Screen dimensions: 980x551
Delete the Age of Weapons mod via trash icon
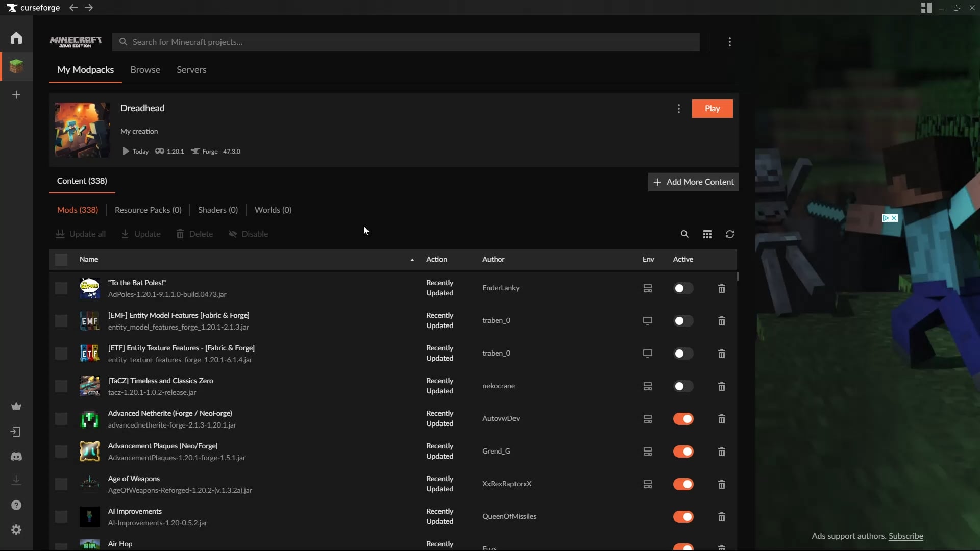point(722,484)
